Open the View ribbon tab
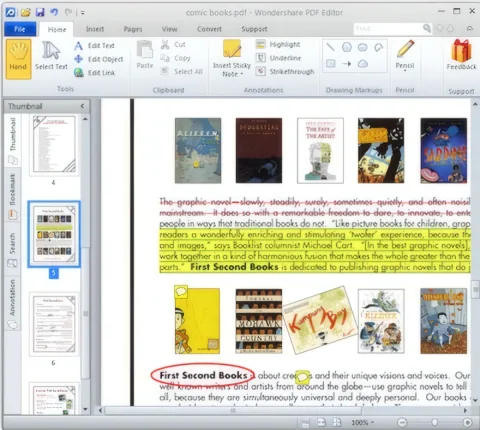 point(169,29)
